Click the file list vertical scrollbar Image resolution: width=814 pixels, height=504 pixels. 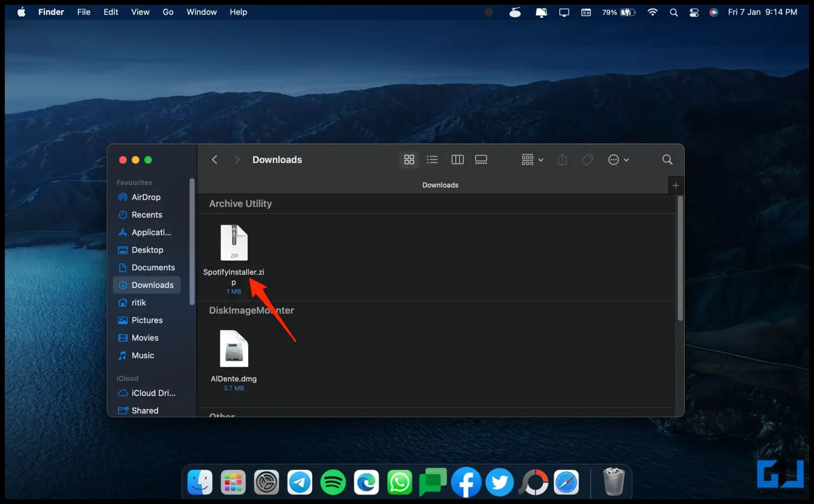click(680, 258)
